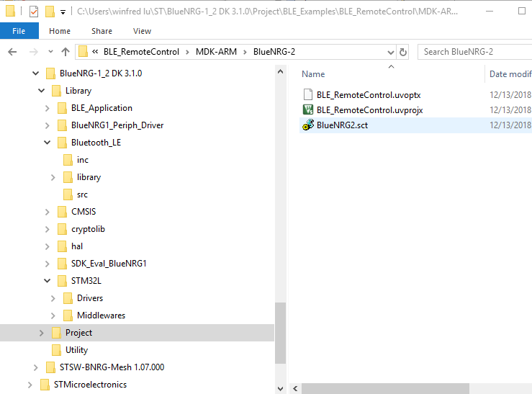
Task: Go up one folder level
Action: click(x=65, y=52)
